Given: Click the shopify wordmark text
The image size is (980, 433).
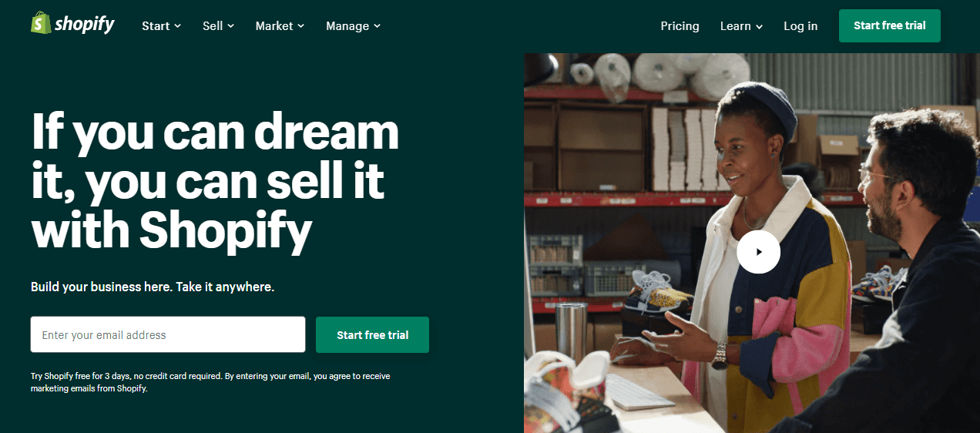Looking at the screenshot, I should click(x=85, y=25).
